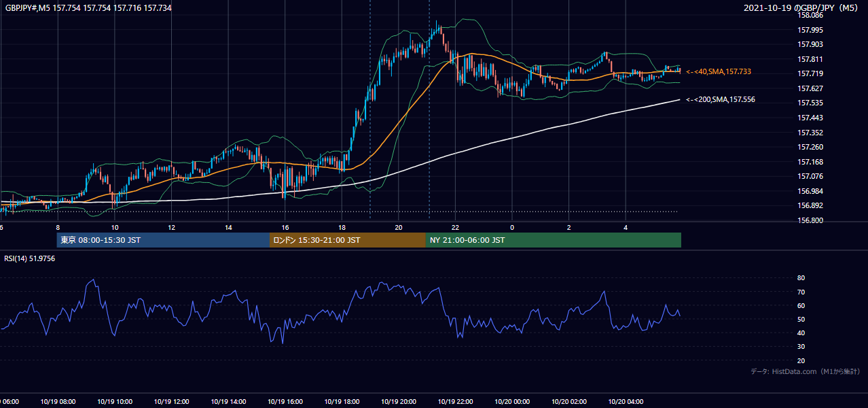Click the RSI scale value 60
Screen dimensions: 868x408
[x=801, y=305]
